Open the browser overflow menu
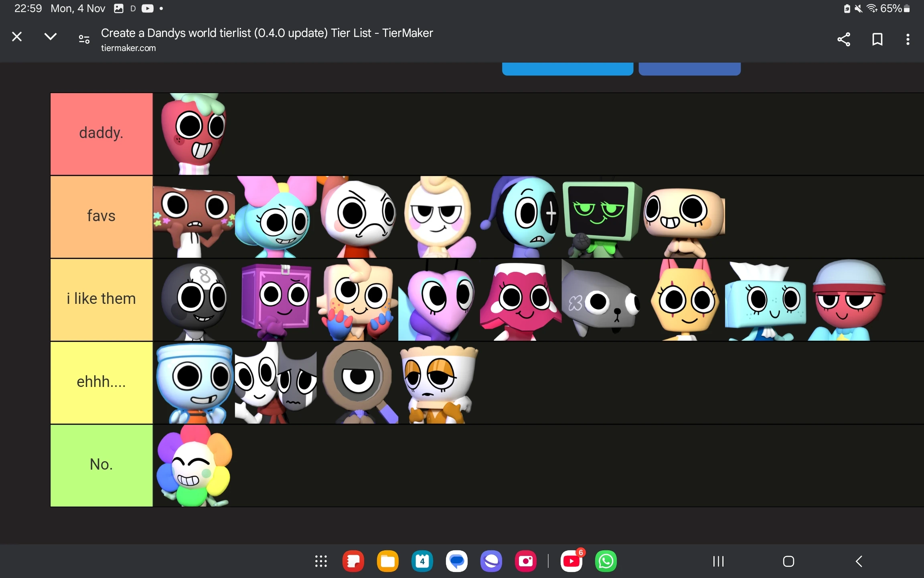 (908, 39)
